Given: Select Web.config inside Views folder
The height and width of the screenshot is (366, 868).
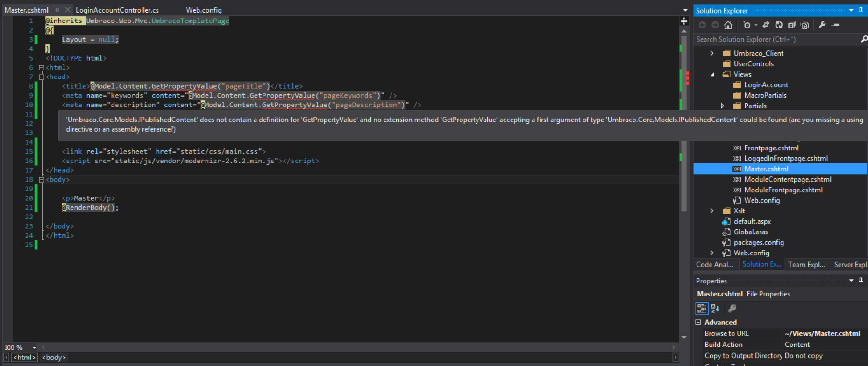Looking at the screenshot, I should tap(762, 201).
